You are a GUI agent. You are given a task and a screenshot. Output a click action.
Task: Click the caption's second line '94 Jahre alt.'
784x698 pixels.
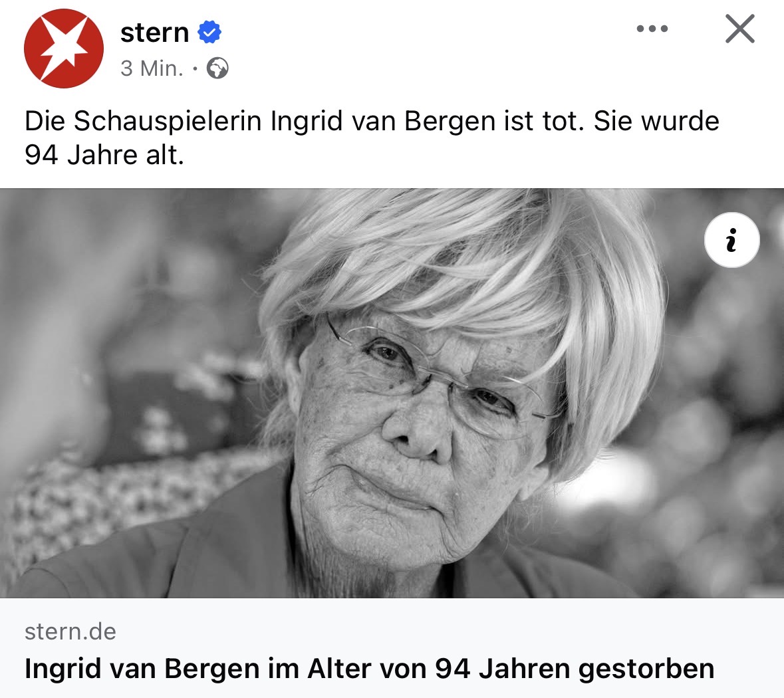point(104,155)
